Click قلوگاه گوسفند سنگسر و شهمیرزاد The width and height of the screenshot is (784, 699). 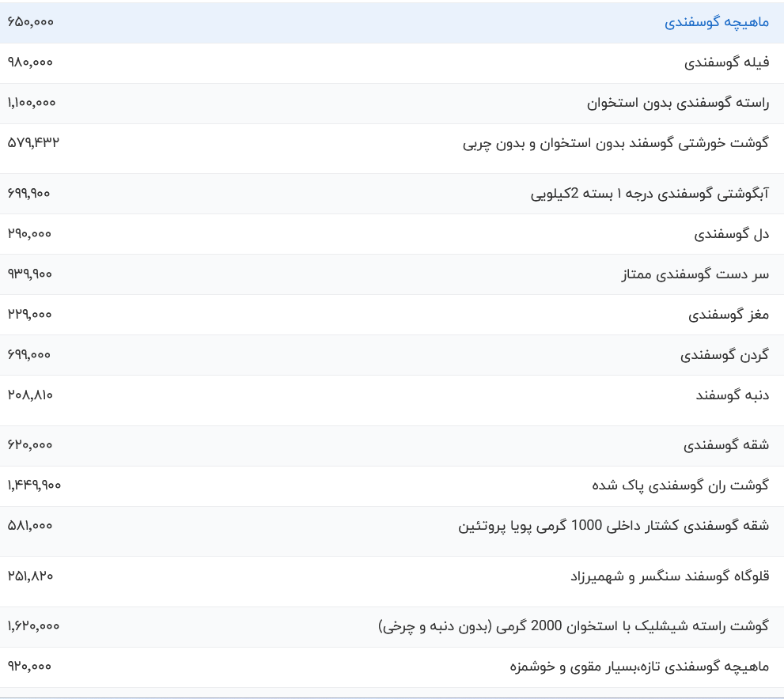(670, 576)
